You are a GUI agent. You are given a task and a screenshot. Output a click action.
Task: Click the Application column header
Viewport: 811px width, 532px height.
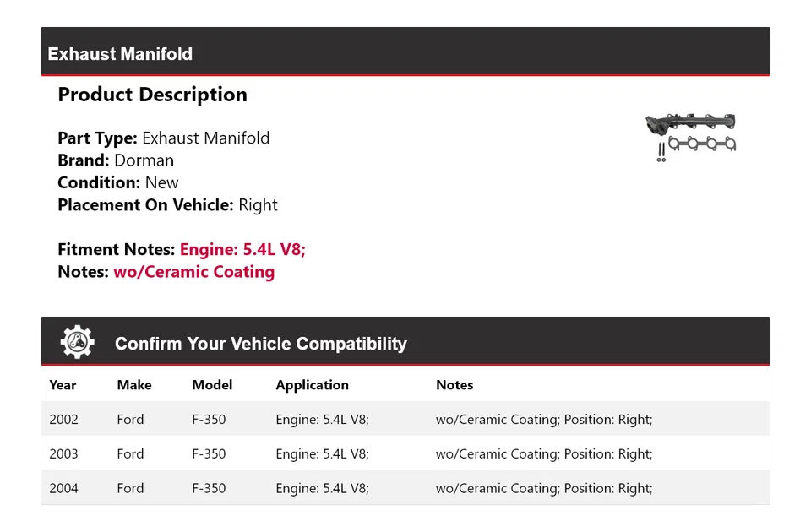pos(312,385)
